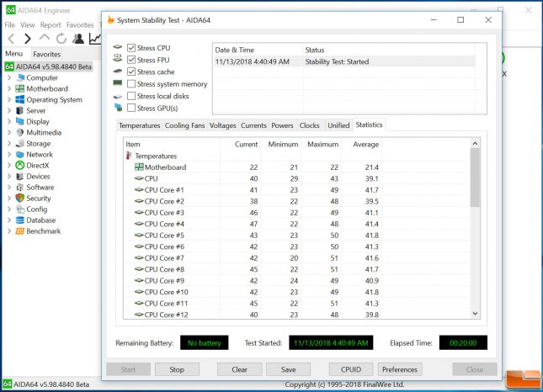Select the DirectX Xbox icon

click(x=20, y=166)
